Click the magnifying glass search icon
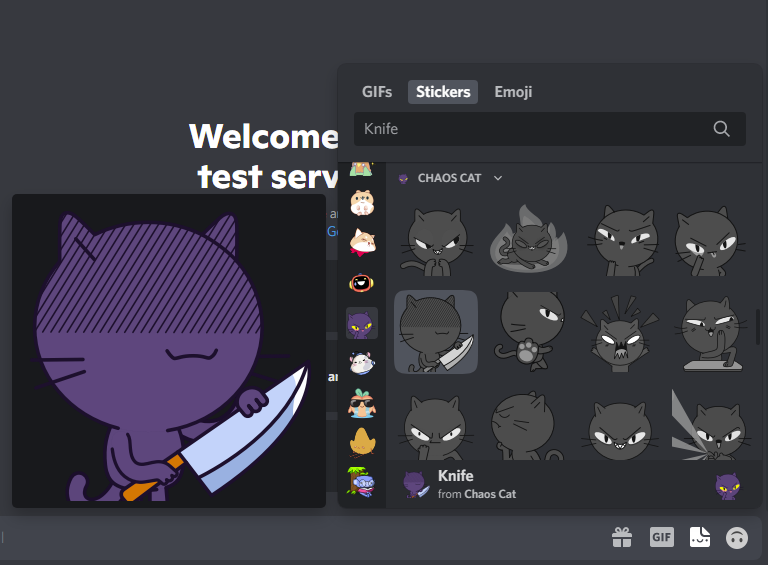The image size is (768, 565). click(x=721, y=129)
